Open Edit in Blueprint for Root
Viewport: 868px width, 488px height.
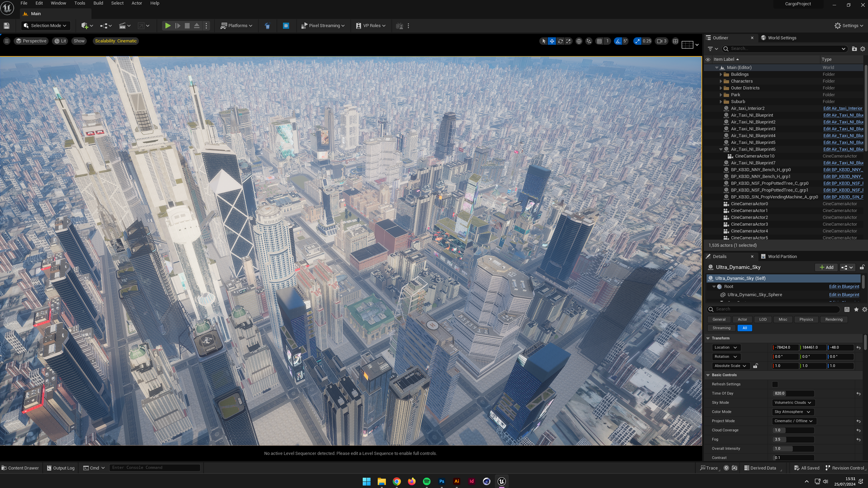pyautogui.click(x=844, y=286)
